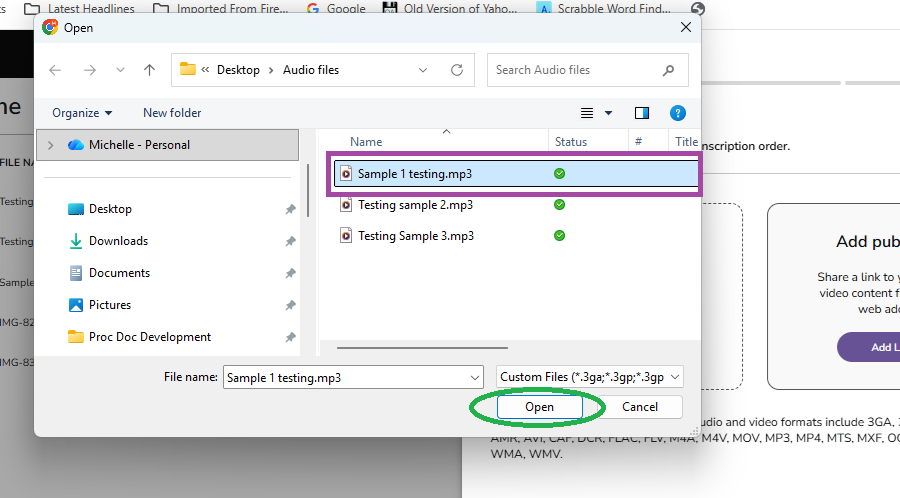Click sync status of Testing Sample 3.mp3
Screen dimensions: 900x498
click(x=560, y=235)
